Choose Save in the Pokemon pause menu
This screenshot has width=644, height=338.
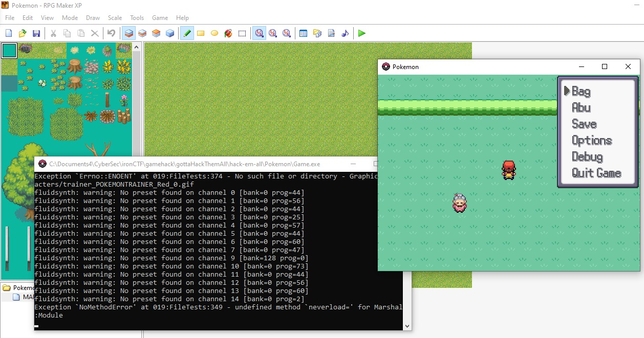[x=584, y=124]
